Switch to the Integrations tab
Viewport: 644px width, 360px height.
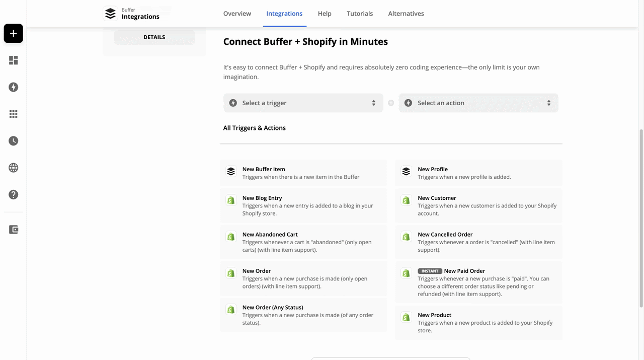pyautogui.click(x=284, y=14)
